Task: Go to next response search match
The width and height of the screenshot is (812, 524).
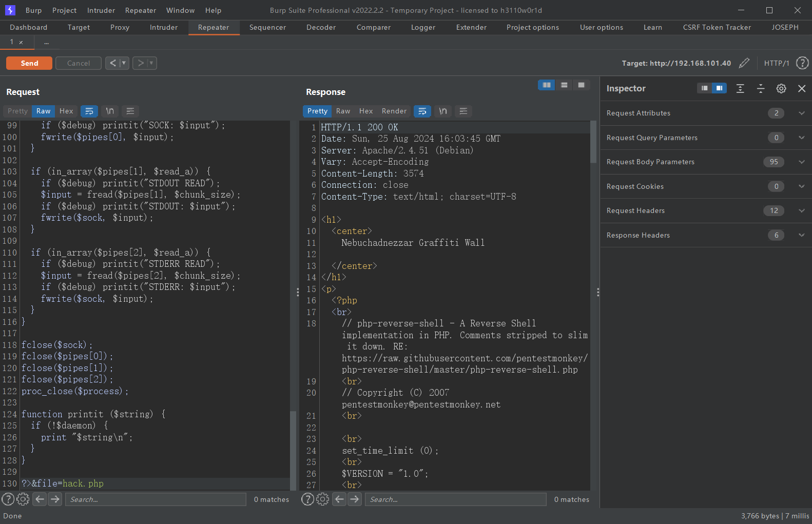Action: (x=355, y=499)
